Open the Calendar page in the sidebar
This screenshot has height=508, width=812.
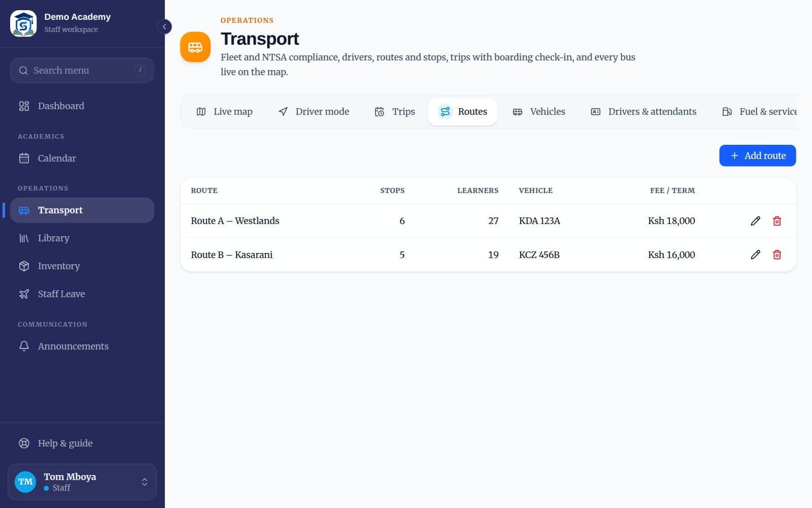coord(82,158)
